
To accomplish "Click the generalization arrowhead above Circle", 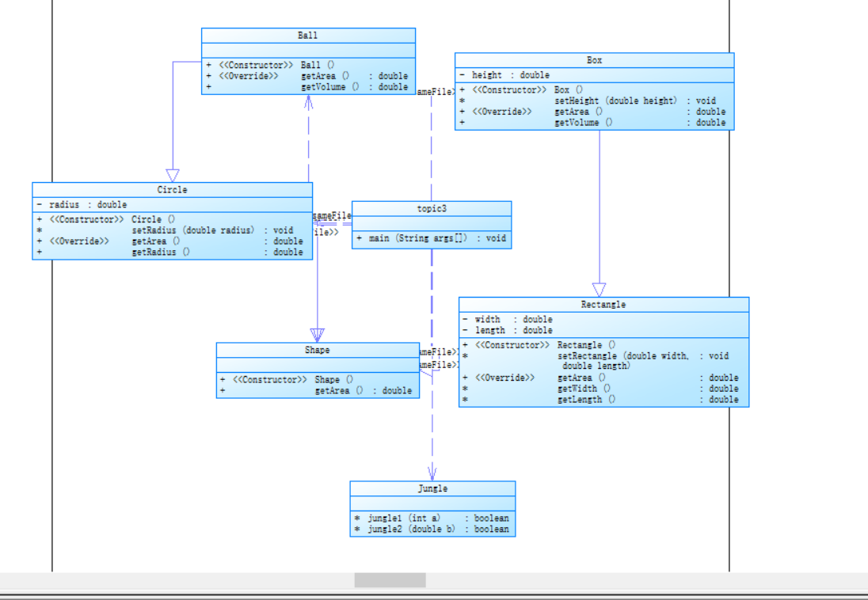I will pos(173,176).
